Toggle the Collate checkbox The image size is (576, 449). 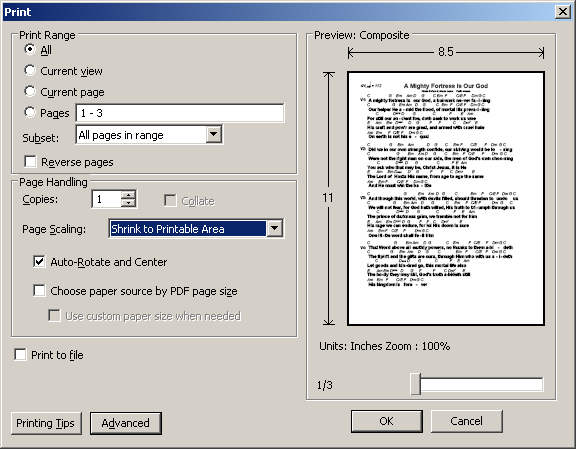point(170,201)
